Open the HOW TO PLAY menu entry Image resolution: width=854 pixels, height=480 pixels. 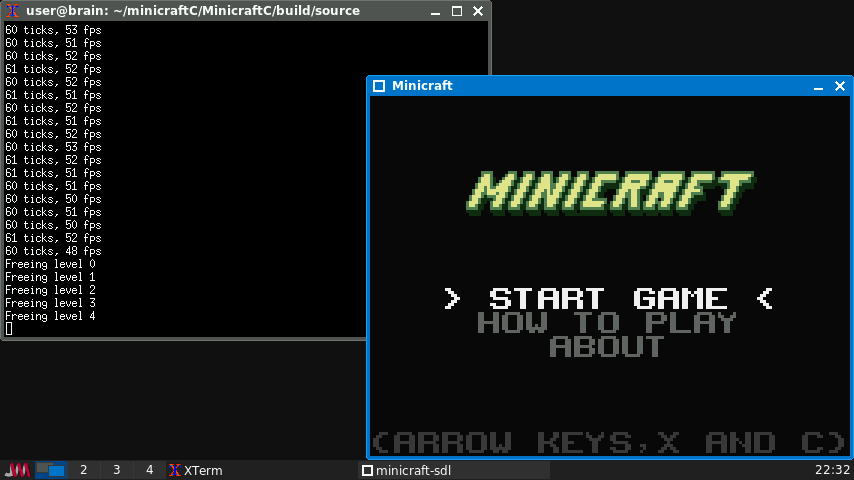coord(606,322)
